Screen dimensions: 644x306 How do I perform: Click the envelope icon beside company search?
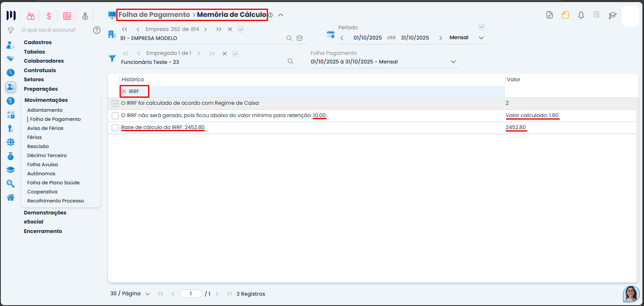click(300, 38)
